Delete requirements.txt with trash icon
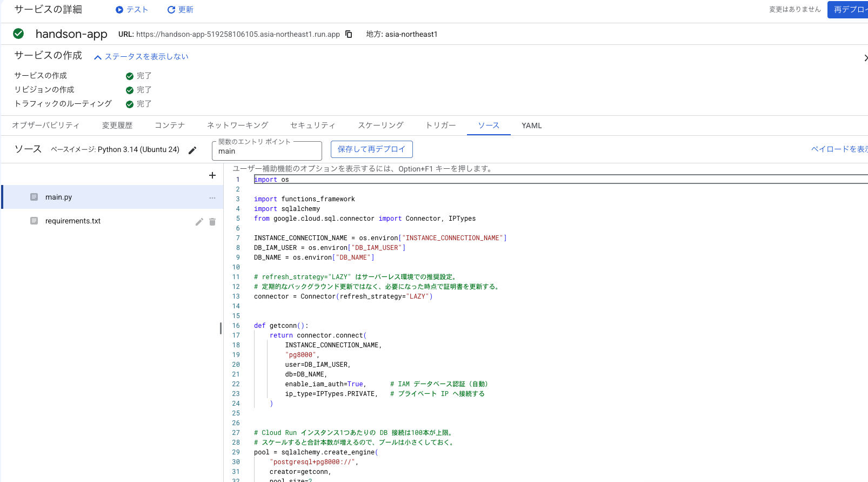 click(x=212, y=221)
